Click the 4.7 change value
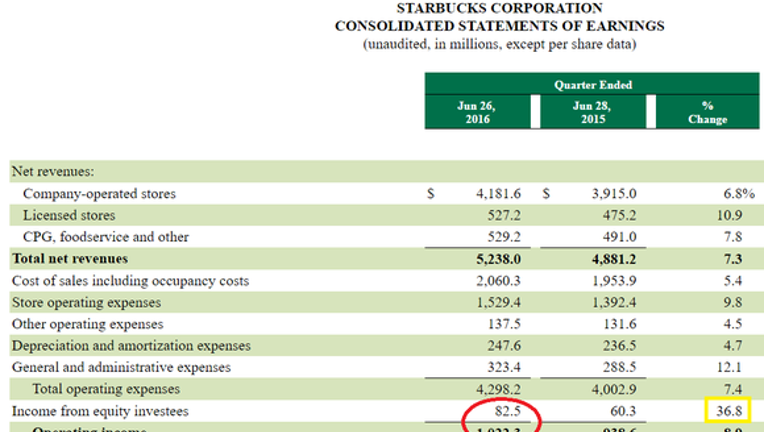764x432 pixels. coord(733,346)
